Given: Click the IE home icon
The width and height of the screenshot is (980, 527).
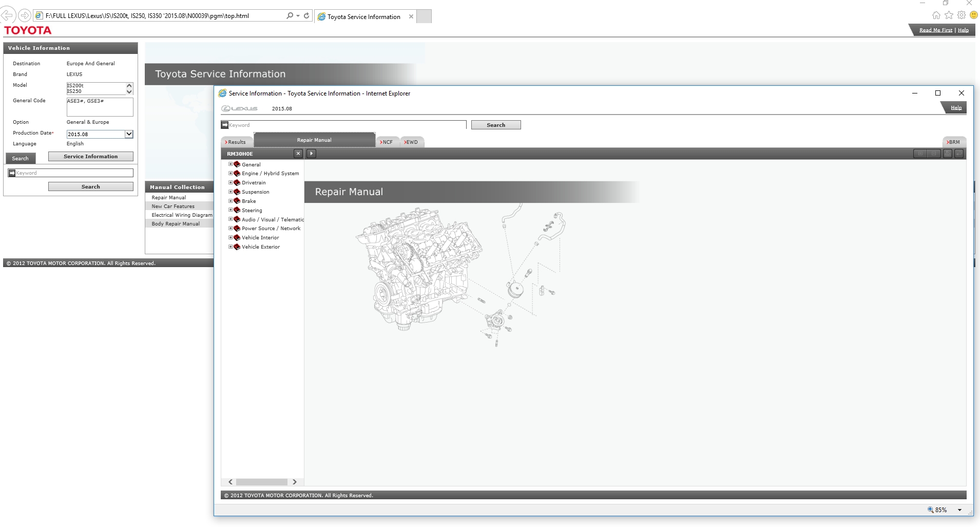Looking at the screenshot, I should 936,15.
